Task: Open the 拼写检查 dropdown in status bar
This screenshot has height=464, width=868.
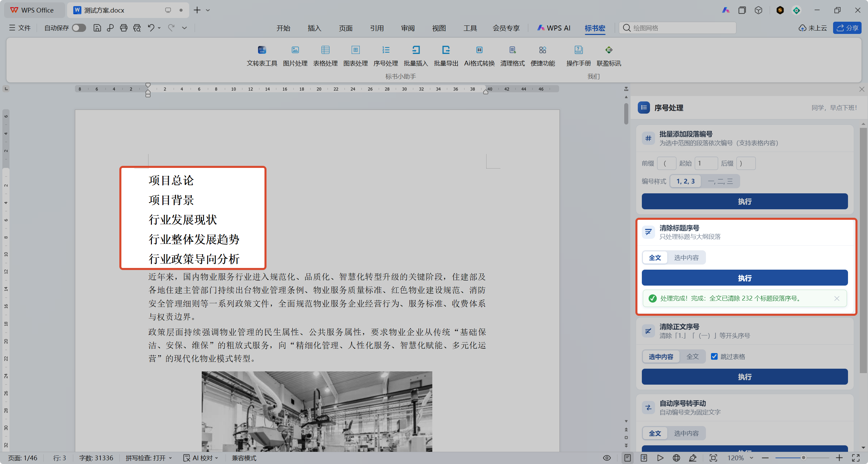Action: click(149, 458)
